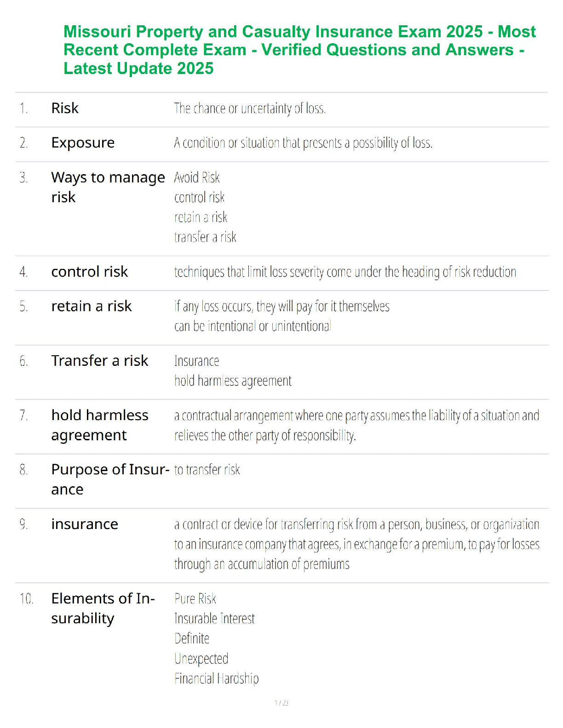563x728 pixels.
Task: Click the green document title heading
Action: point(299,50)
